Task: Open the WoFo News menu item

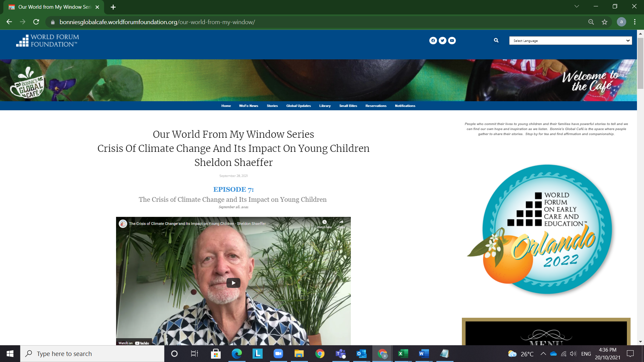Action: click(249, 106)
